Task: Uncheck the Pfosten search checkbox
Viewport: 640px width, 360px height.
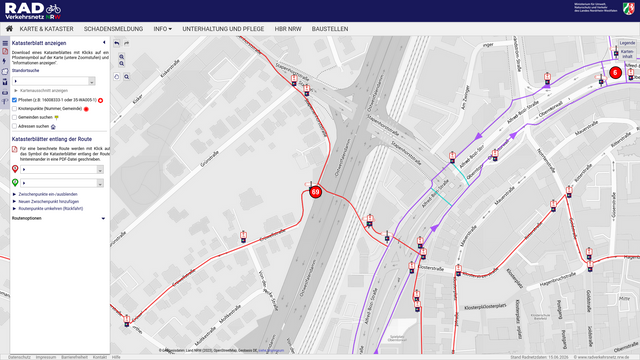Action: [x=14, y=100]
